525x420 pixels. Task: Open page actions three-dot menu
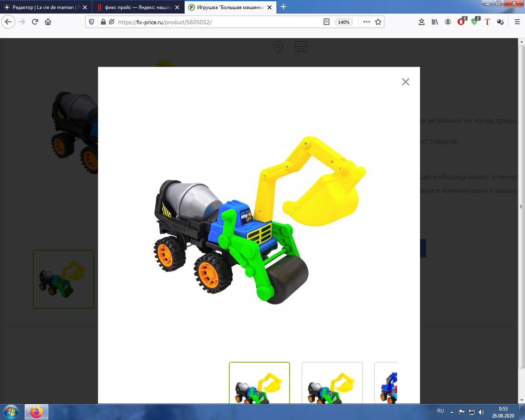click(x=367, y=22)
